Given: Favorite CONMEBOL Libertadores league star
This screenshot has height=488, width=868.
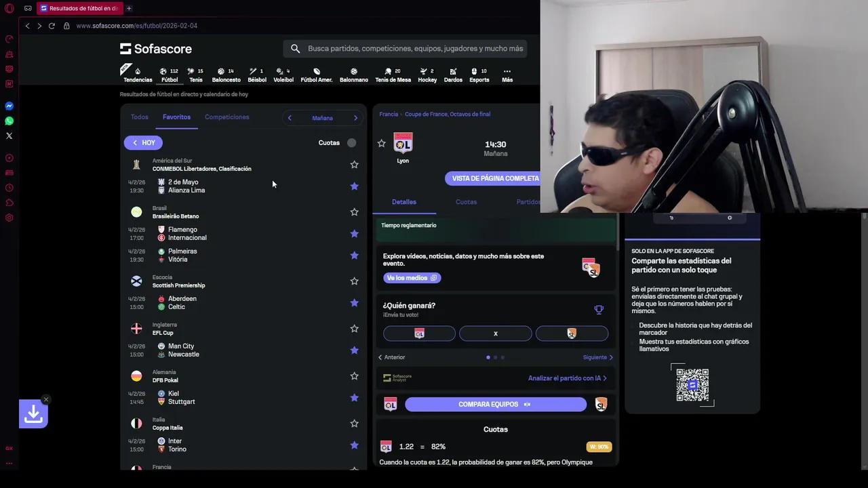Looking at the screenshot, I should 354,165.
